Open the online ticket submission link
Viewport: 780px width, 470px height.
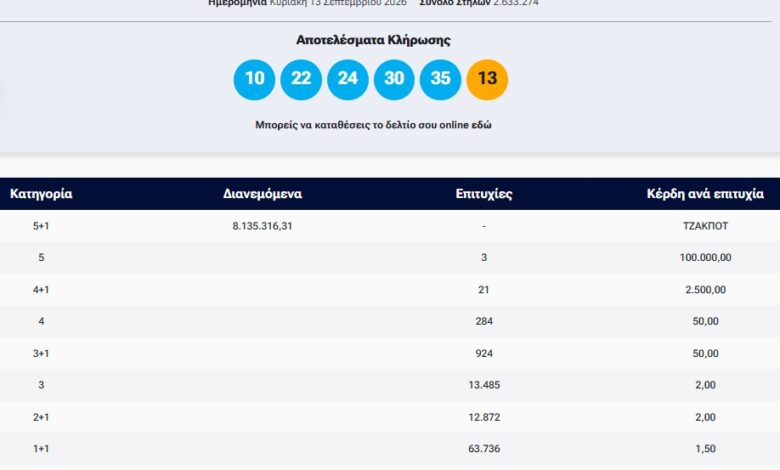[x=373, y=125]
